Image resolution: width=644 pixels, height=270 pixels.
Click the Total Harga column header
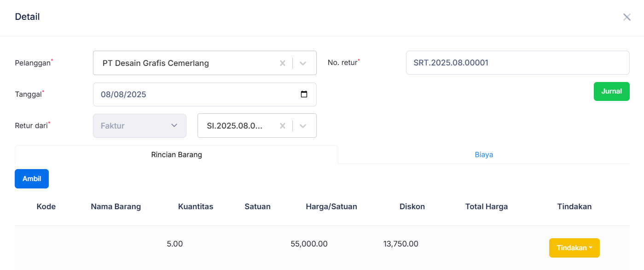pyautogui.click(x=486, y=206)
